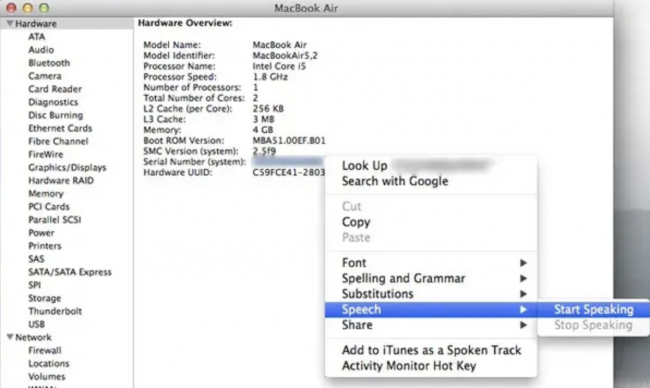Select the Share menu entry
This screenshot has width=650, height=388.
(x=431, y=325)
